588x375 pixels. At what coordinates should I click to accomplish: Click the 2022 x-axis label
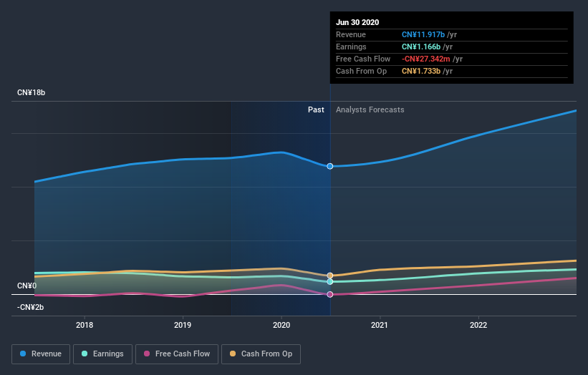pos(478,325)
